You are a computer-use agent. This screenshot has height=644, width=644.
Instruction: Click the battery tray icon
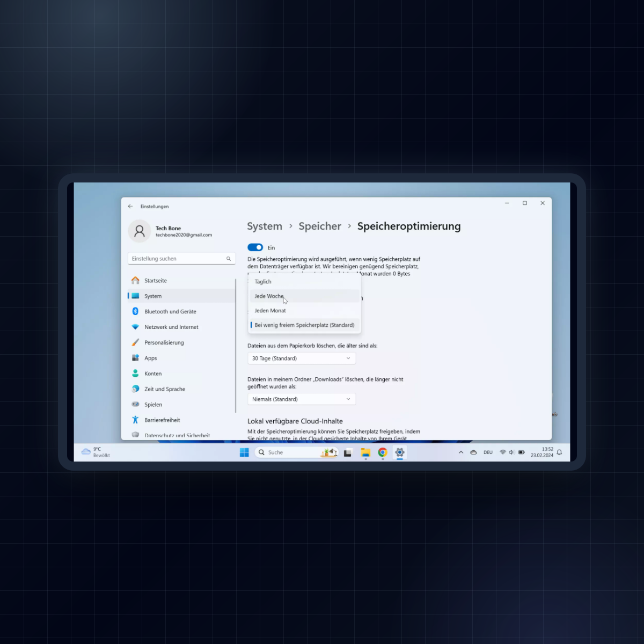pyautogui.click(x=522, y=452)
